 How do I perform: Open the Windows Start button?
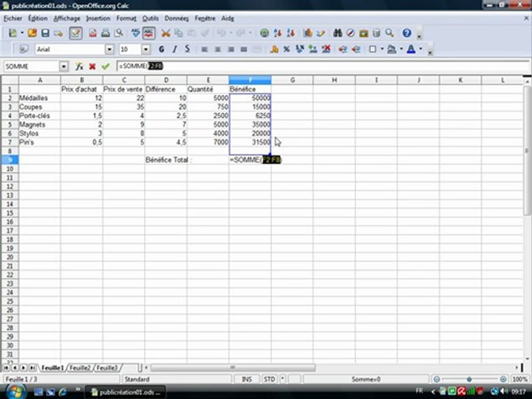[x=14, y=392]
